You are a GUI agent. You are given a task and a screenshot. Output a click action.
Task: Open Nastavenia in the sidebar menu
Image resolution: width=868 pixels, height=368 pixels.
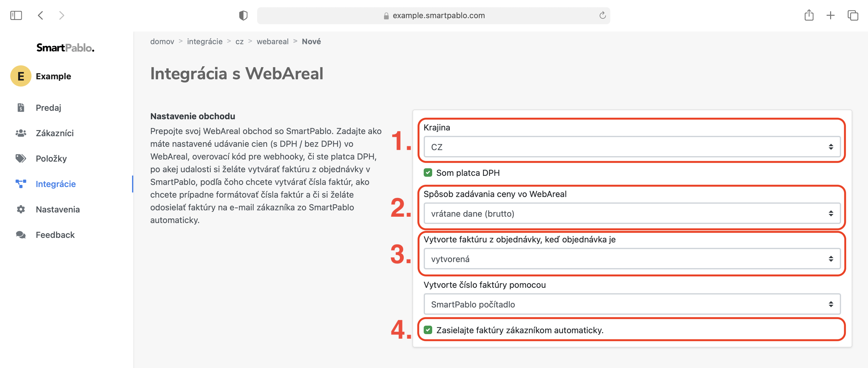tap(58, 209)
